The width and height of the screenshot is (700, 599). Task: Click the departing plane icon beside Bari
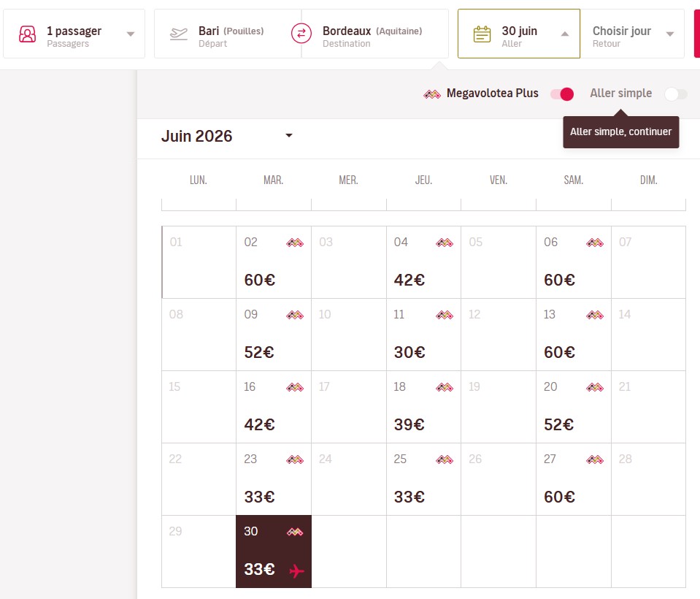click(x=178, y=34)
